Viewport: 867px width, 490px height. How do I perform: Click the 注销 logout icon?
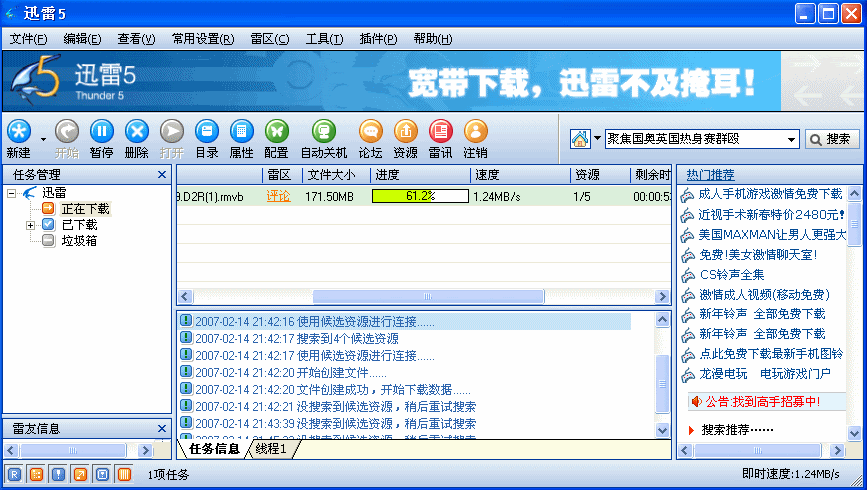(476, 132)
